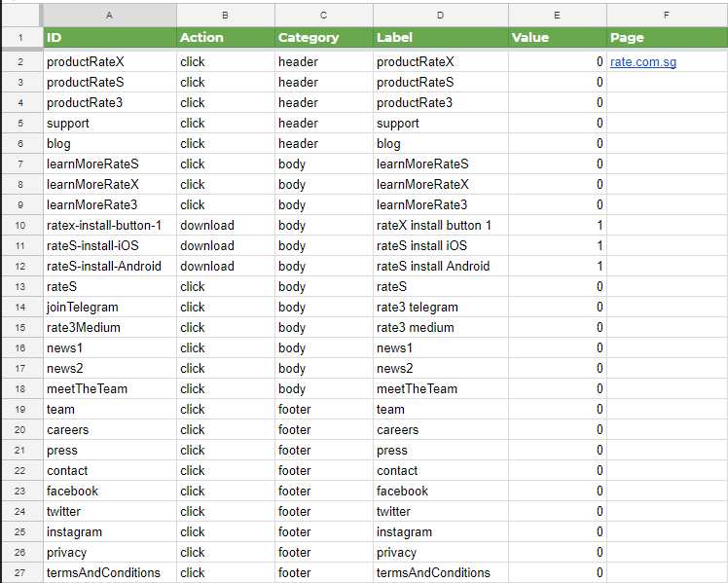Select ID cell news2

coord(110,368)
